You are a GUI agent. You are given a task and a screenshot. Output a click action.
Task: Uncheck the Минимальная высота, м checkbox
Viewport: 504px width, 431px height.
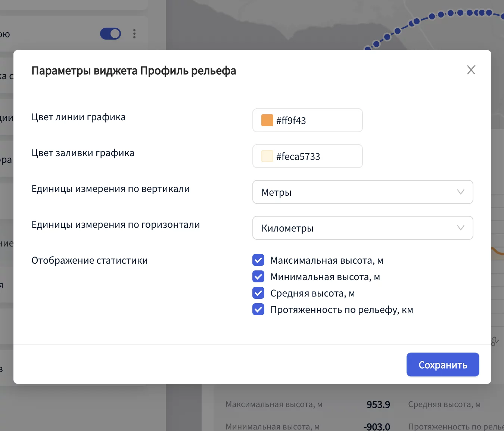coord(258,277)
